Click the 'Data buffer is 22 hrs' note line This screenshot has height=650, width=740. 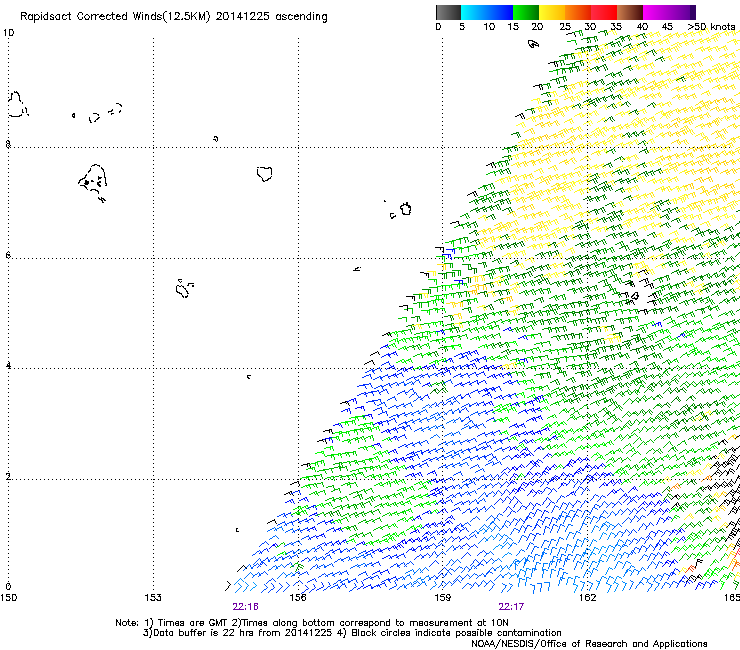[x=352, y=633]
